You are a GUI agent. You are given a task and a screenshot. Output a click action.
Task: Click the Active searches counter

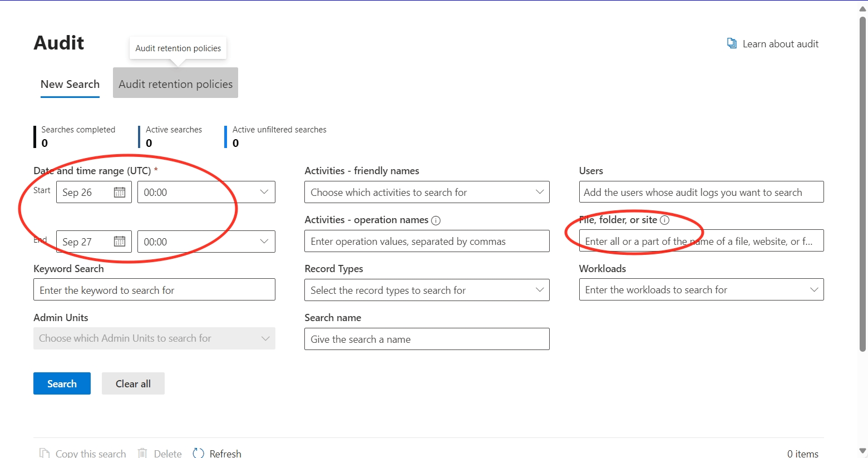(x=170, y=136)
